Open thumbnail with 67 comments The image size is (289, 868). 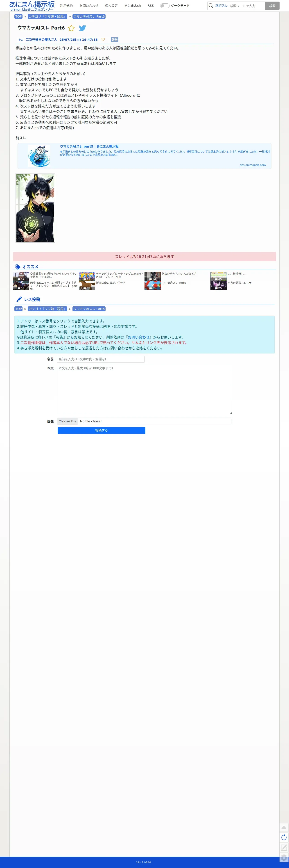pos(21,277)
